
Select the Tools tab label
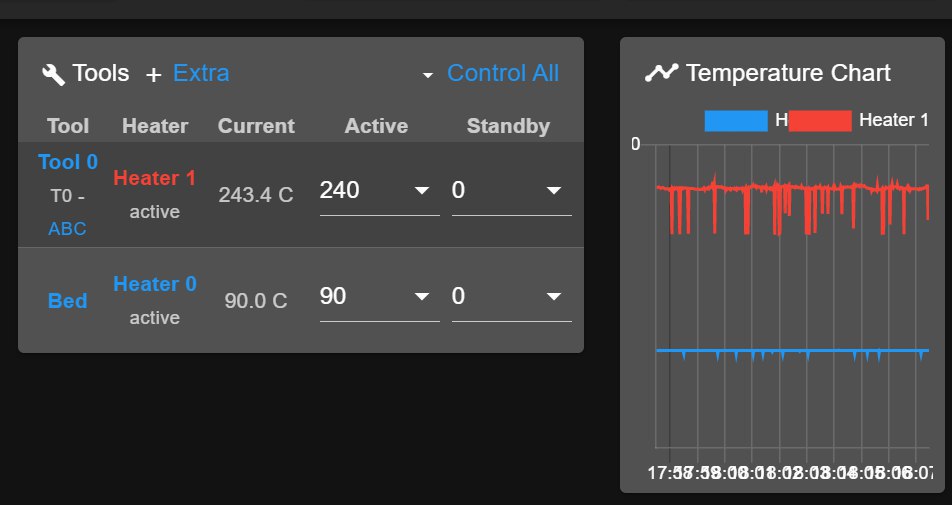101,73
